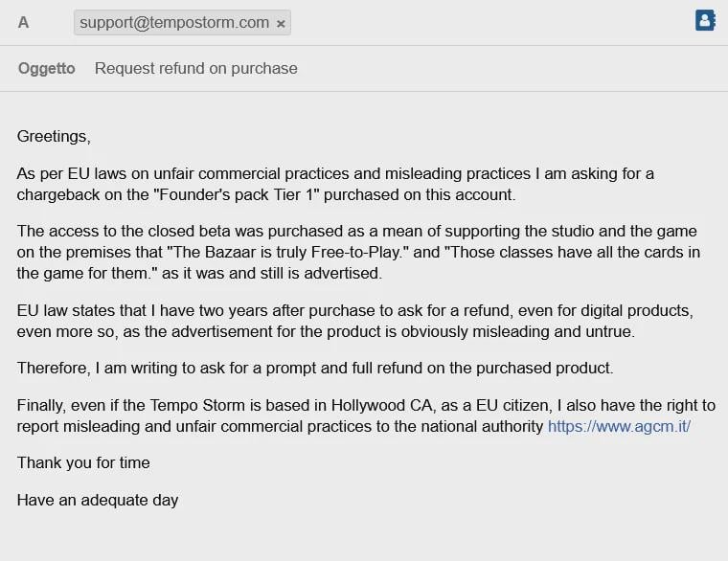Place cursor on "Thank you for time" line
Viewport: 728px width, 561px height.
click(83, 462)
